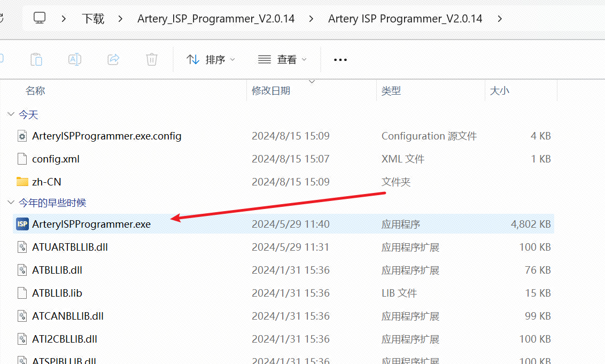Open the three-dot more options menu

(340, 60)
